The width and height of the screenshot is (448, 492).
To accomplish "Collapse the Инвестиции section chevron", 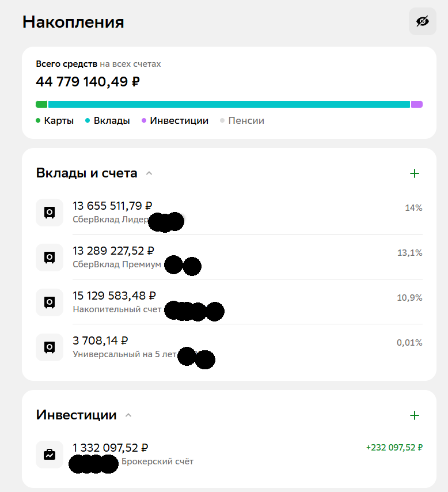I will [x=128, y=415].
